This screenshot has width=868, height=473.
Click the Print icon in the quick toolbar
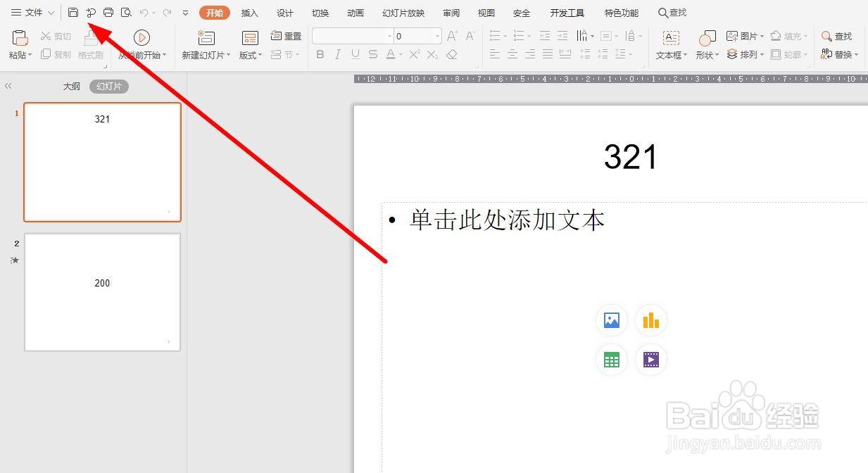[108, 12]
